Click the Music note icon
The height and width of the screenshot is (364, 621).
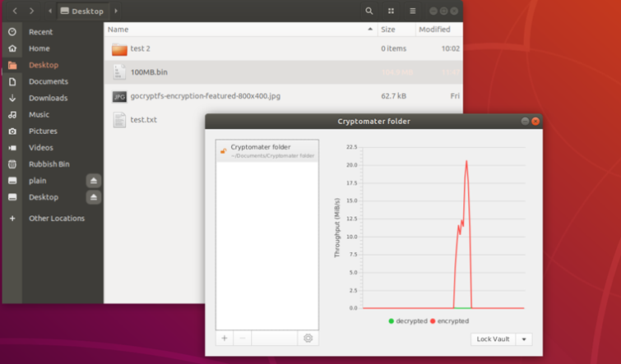[x=12, y=115]
